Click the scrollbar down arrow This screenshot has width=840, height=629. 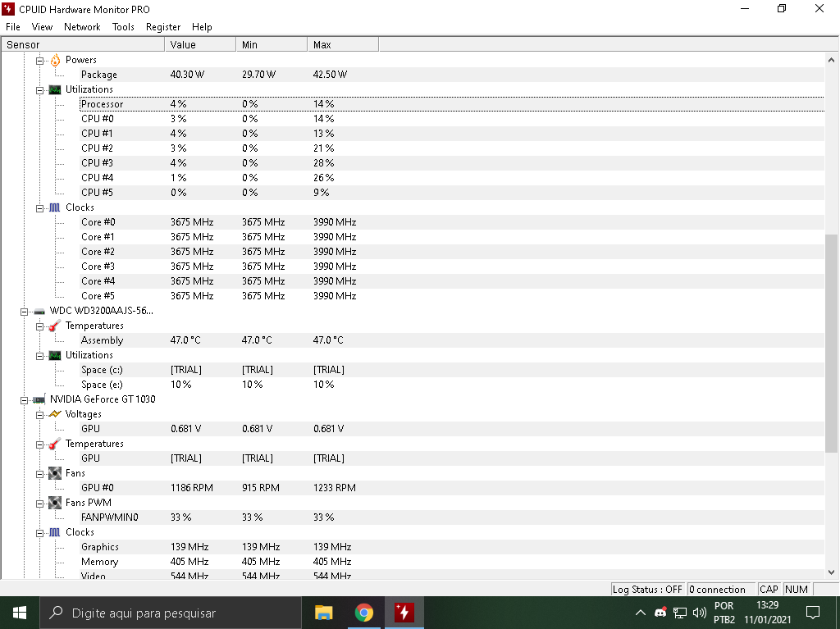point(831,572)
